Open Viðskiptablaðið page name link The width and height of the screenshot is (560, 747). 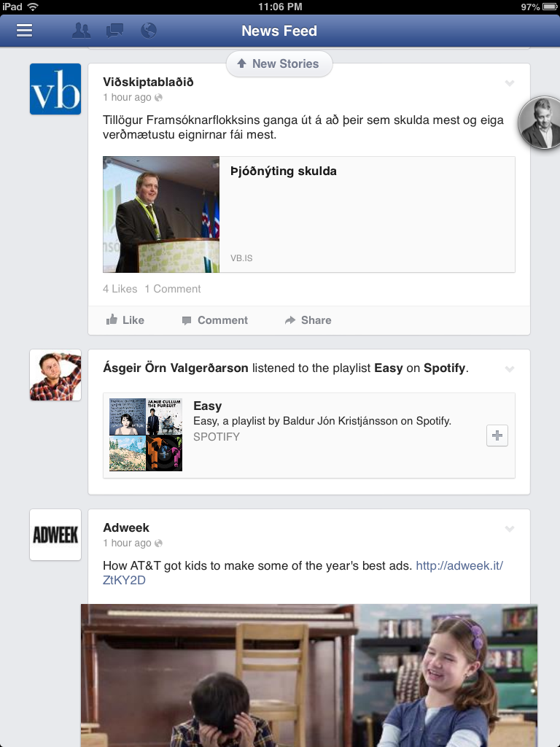click(148, 82)
